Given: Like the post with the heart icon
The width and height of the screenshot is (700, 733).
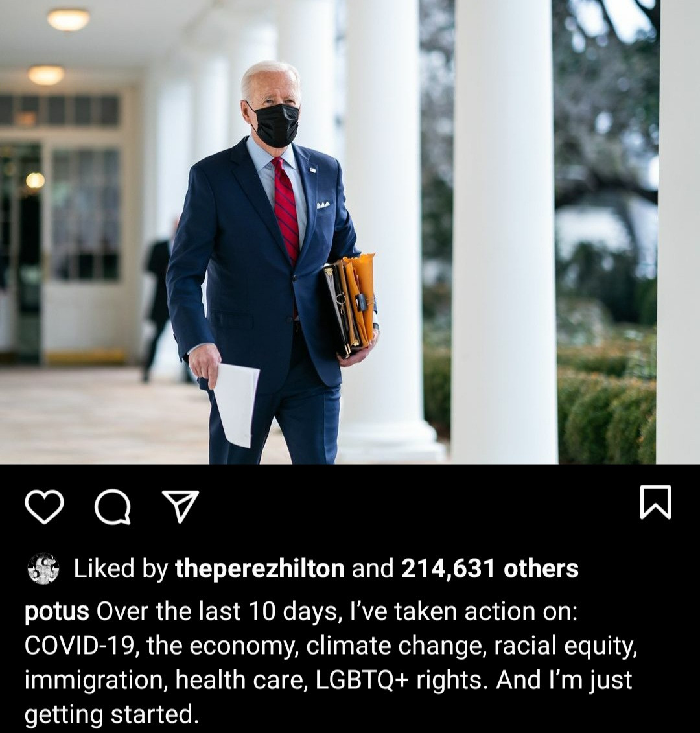Looking at the screenshot, I should click(x=44, y=507).
